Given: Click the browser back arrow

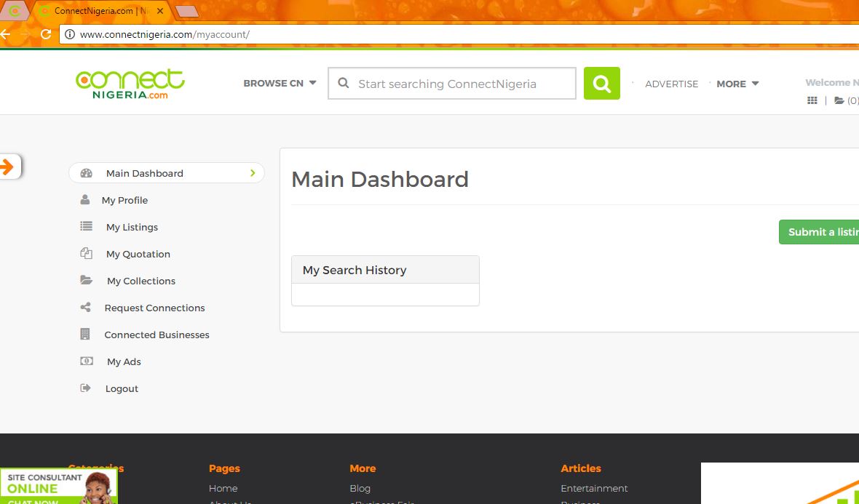Looking at the screenshot, I should (x=6, y=34).
